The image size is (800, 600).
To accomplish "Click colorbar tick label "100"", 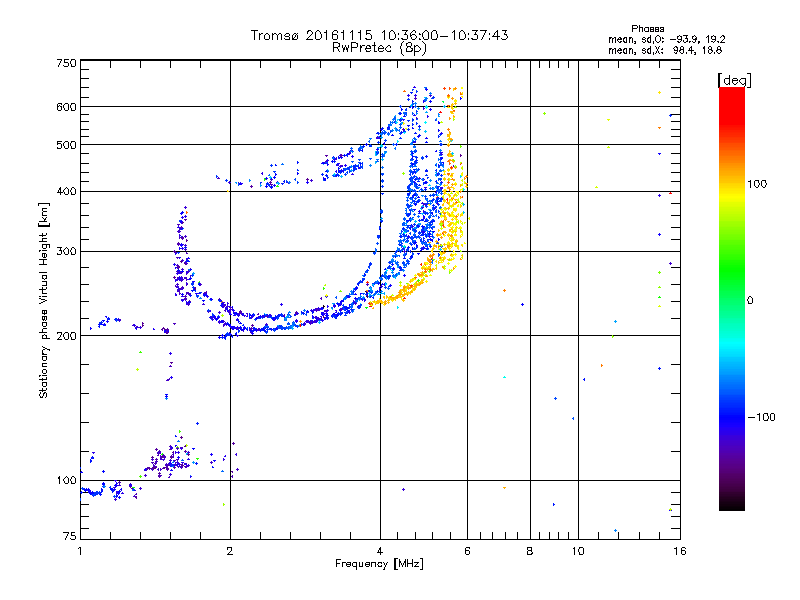I will point(757,184).
